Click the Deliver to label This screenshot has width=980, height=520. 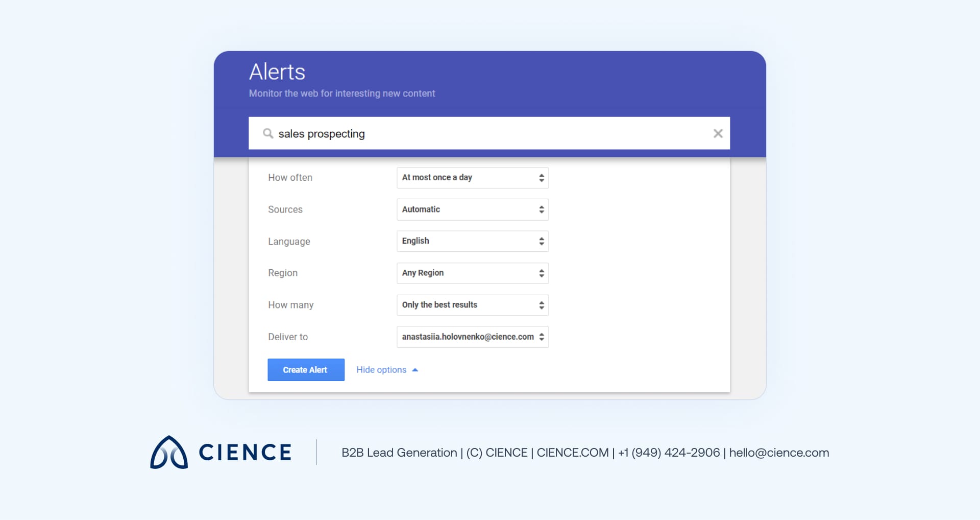(x=288, y=337)
